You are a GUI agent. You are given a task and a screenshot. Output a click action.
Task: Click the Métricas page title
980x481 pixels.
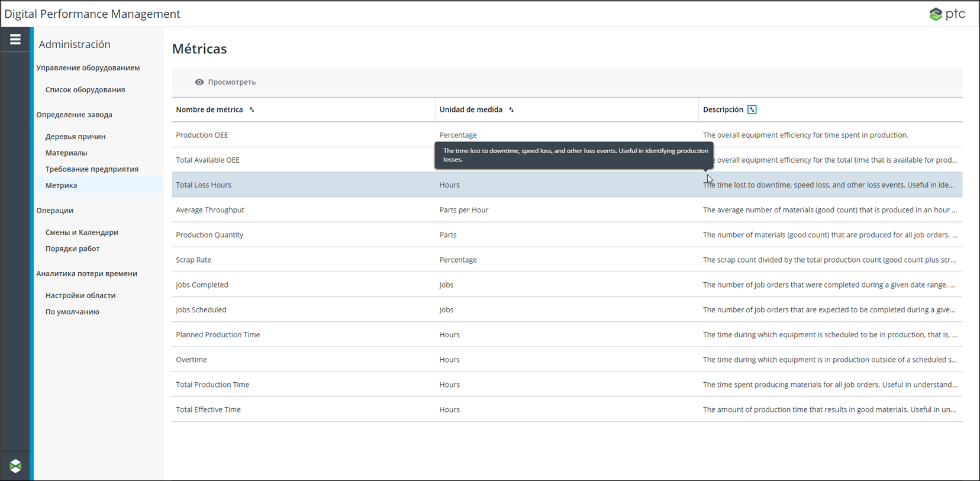coord(199,49)
